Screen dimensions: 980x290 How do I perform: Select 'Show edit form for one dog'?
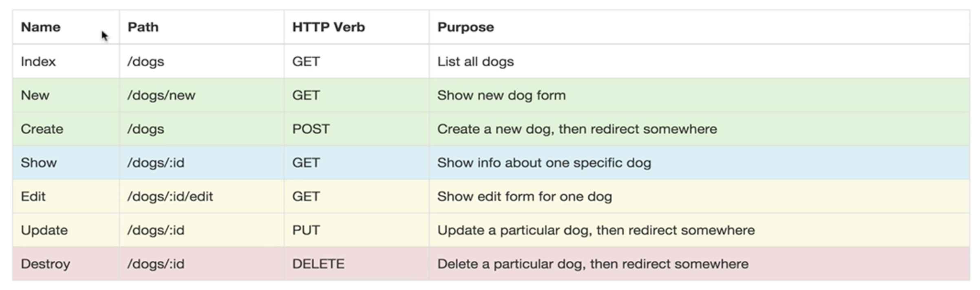pyautogui.click(x=525, y=197)
